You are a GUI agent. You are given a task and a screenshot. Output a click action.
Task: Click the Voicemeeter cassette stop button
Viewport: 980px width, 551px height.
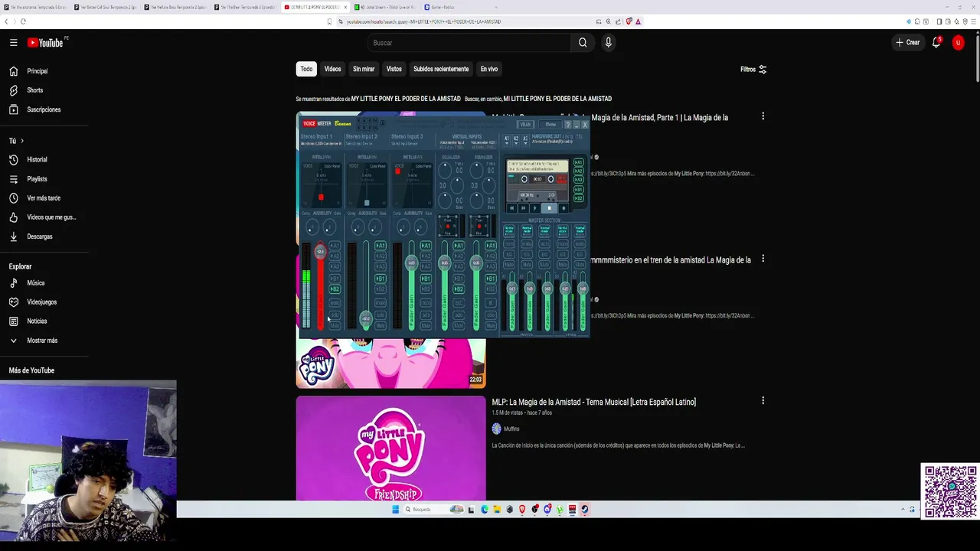(x=549, y=208)
